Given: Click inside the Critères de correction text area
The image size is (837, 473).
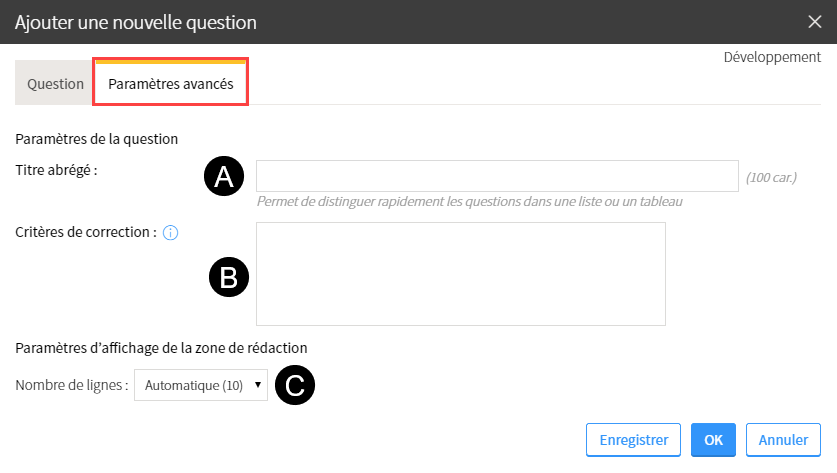Looking at the screenshot, I should click(461, 274).
